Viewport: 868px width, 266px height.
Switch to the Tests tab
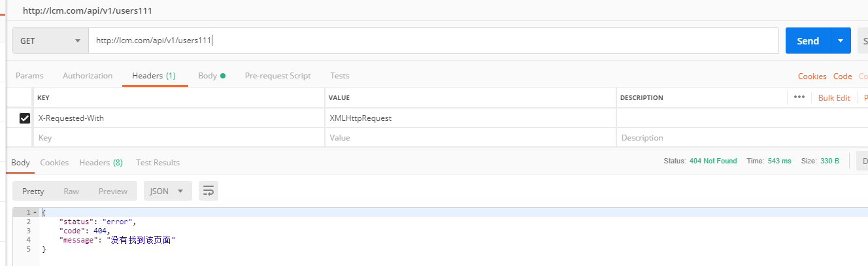pos(340,76)
